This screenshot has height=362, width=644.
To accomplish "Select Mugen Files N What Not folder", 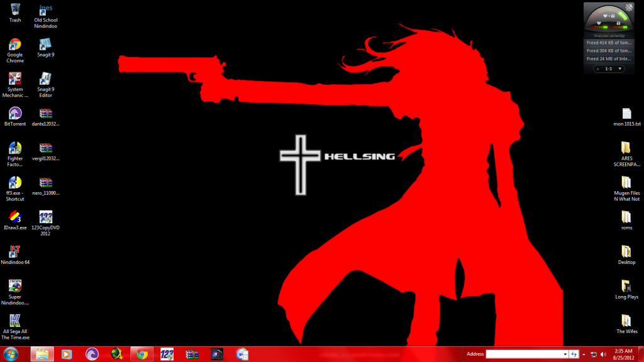I will click(x=627, y=189).
